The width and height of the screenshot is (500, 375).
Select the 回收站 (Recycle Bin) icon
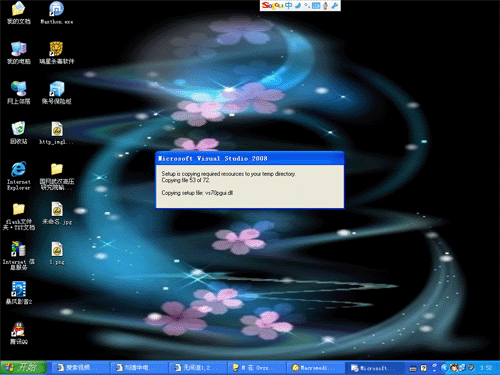(x=19, y=133)
